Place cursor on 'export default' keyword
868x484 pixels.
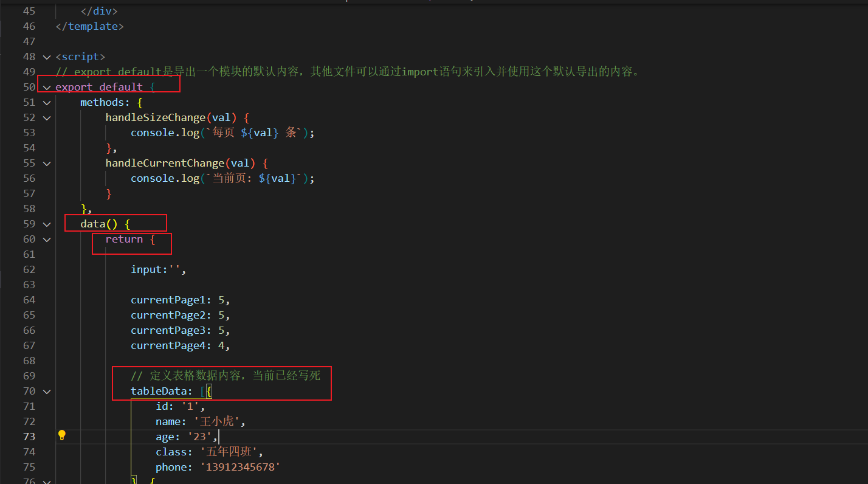[99, 87]
